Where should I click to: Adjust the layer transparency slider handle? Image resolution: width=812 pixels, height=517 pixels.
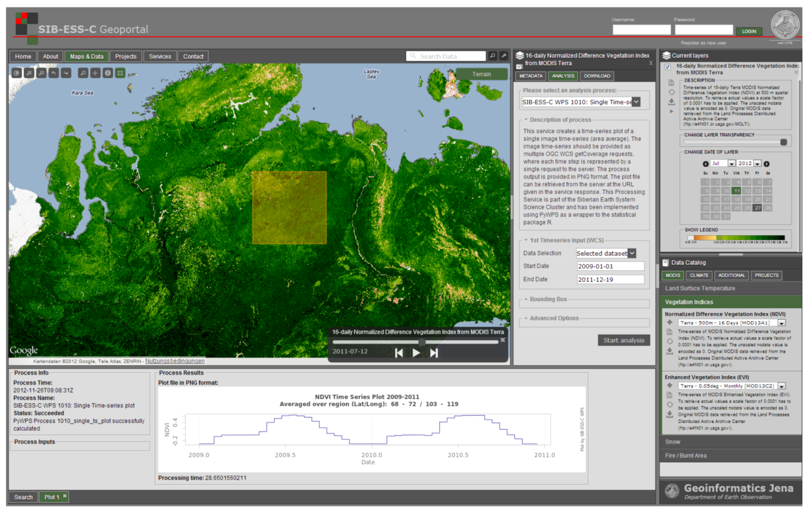(783, 142)
